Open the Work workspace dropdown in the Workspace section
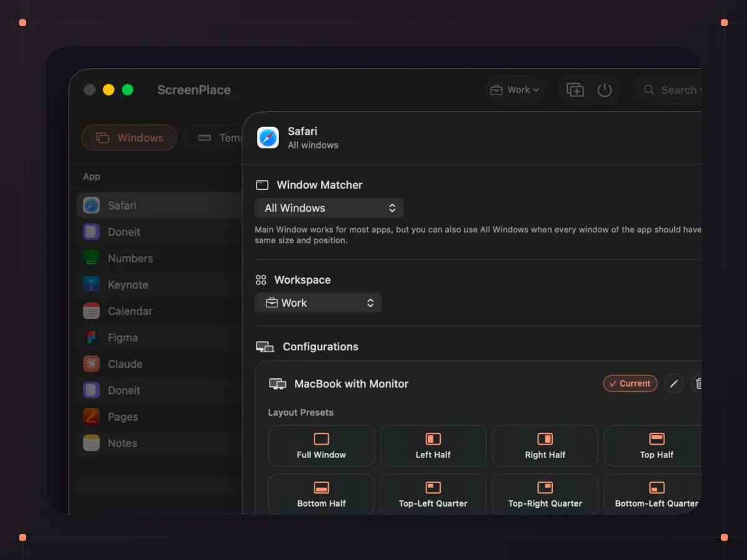Viewport: 747px width, 560px height. click(x=318, y=303)
